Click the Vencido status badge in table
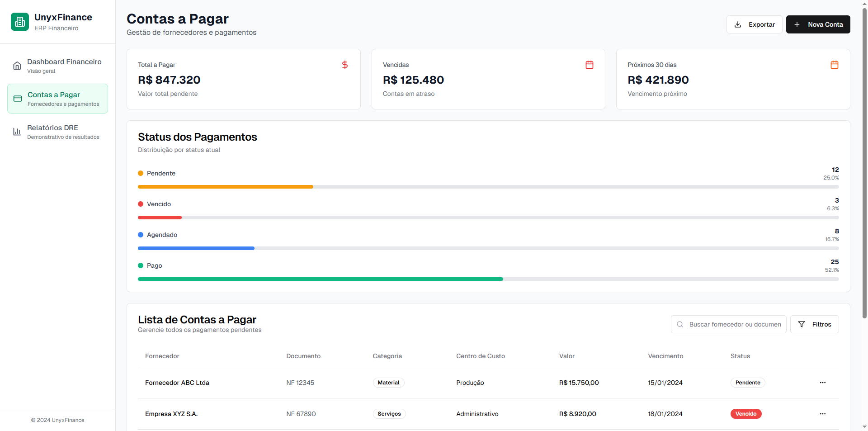This screenshot has height=431, width=868. tap(746, 414)
